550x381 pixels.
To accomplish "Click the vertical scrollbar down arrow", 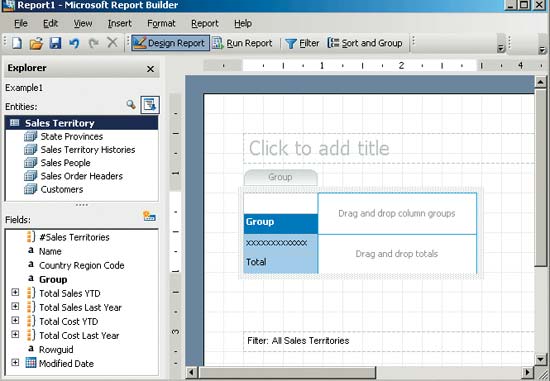I will pos(541,359).
